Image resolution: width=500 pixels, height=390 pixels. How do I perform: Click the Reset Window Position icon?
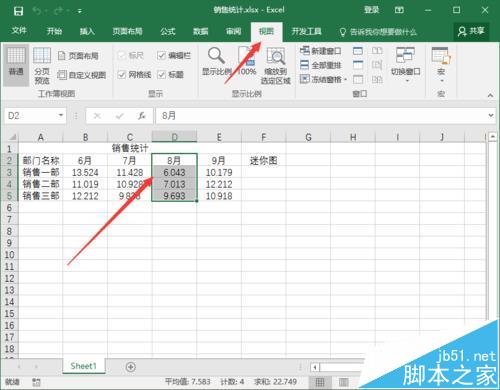[377, 79]
